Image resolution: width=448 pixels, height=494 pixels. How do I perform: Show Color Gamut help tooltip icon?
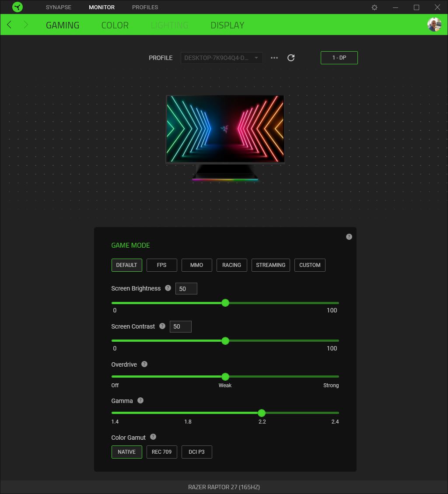[x=153, y=437]
